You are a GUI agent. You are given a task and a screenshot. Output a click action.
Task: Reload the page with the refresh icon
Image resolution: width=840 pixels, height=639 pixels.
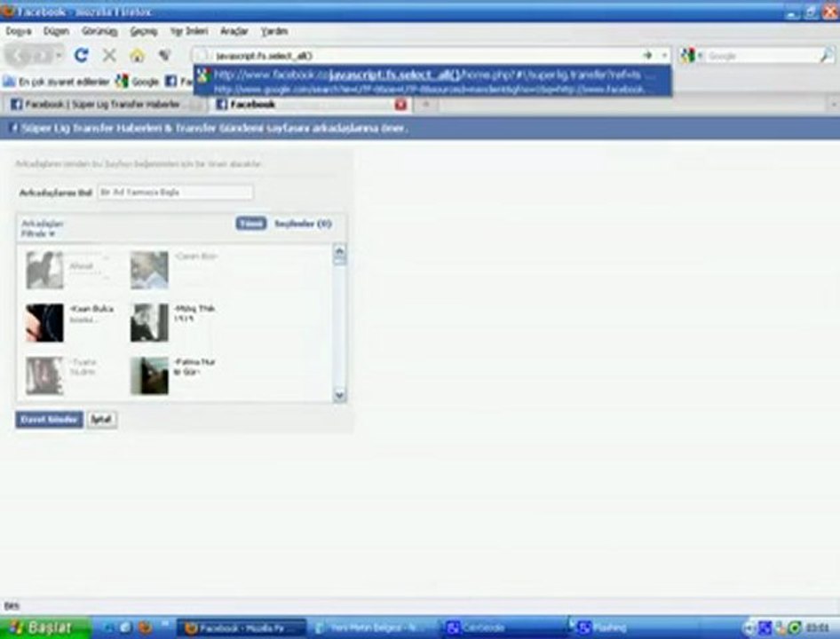pyautogui.click(x=81, y=55)
